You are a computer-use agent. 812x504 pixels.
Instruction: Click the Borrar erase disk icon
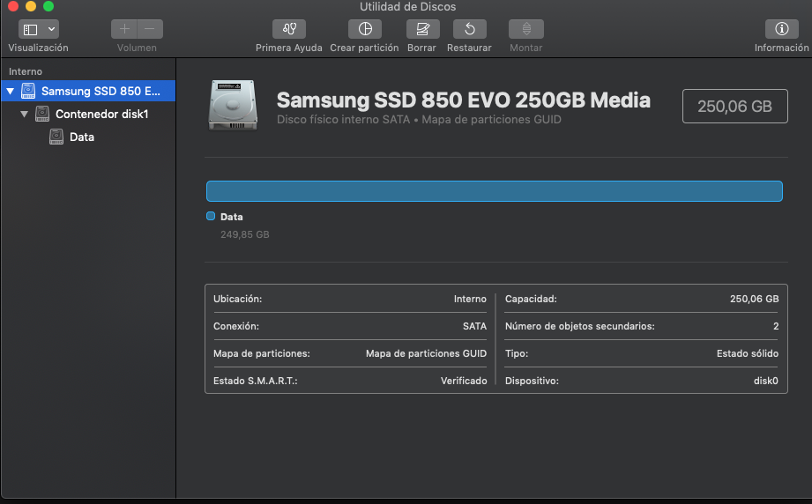(422, 29)
